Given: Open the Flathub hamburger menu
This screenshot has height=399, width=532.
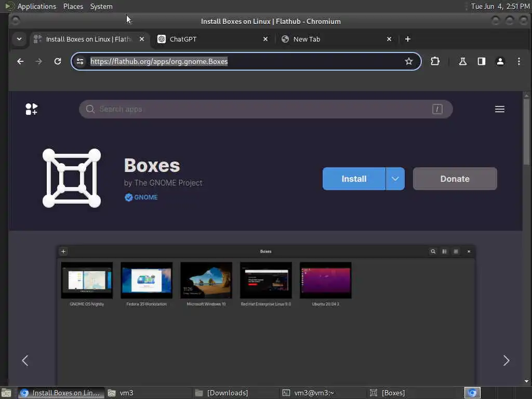Looking at the screenshot, I should [x=499, y=109].
